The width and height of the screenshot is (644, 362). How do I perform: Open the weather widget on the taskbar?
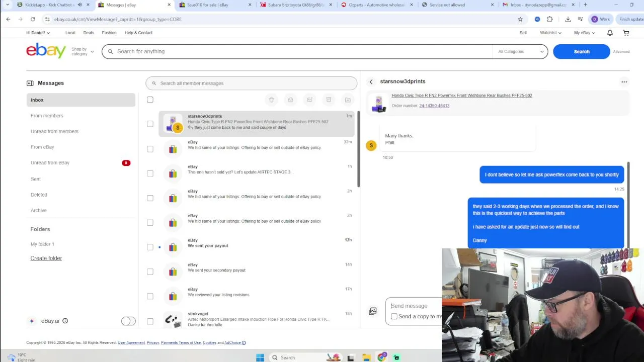point(20,357)
